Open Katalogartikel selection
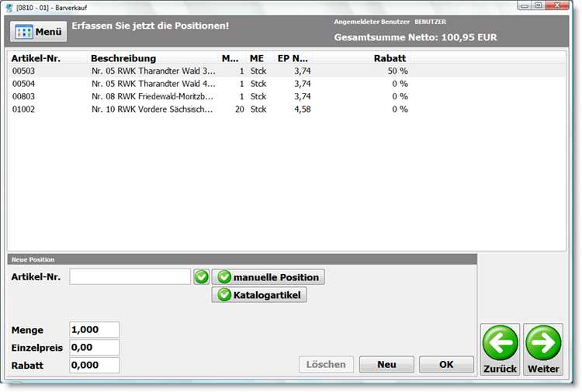This screenshot has width=582, height=392. pos(259,295)
